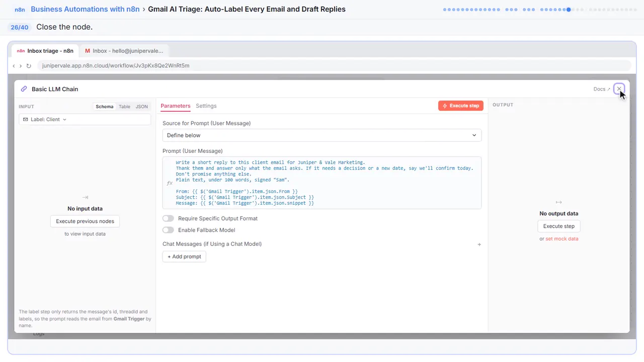Close the Basic LLM Chain node panel
The image size is (644, 362).
tap(619, 89)
